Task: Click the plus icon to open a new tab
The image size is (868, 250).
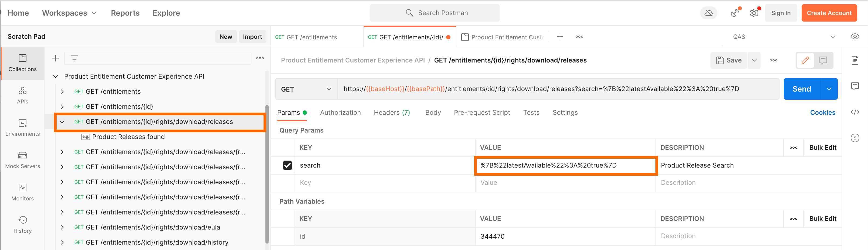Action: pos(560,37)
